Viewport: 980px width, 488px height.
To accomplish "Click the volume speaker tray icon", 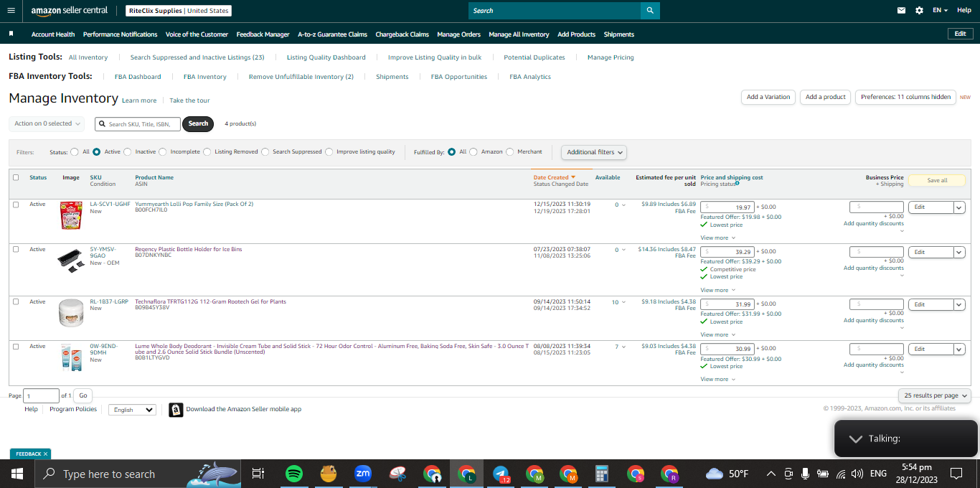I will click(857, 474).
